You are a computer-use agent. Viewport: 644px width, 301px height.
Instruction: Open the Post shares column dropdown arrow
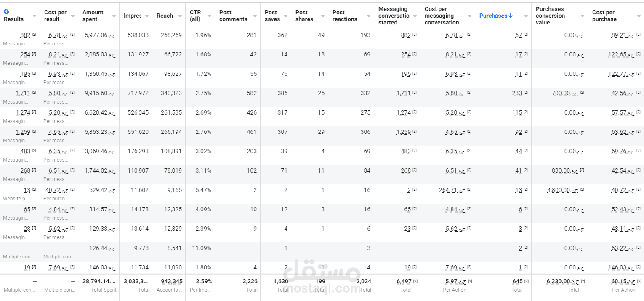(323, 16)
